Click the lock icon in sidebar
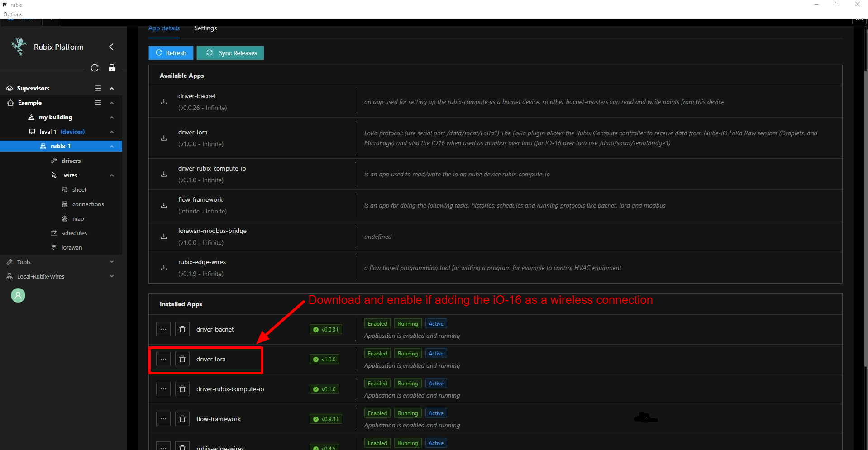868x450 pixels. point(112,68)
